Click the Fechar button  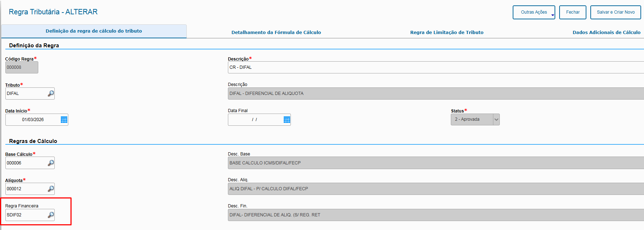point(573,12)
